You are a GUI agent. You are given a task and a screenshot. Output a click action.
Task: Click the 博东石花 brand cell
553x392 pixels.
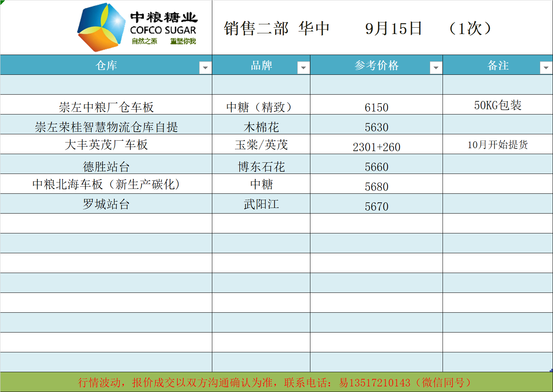tap(261, 166)
